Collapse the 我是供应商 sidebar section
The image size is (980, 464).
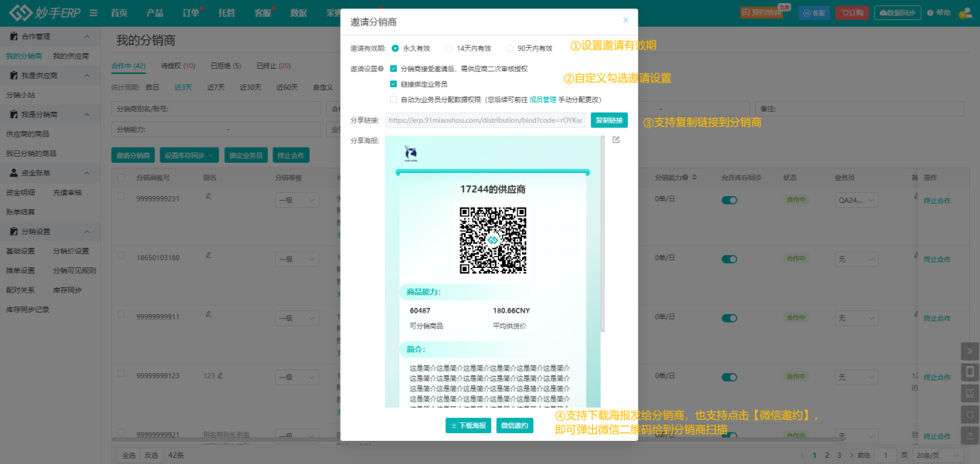86,76
